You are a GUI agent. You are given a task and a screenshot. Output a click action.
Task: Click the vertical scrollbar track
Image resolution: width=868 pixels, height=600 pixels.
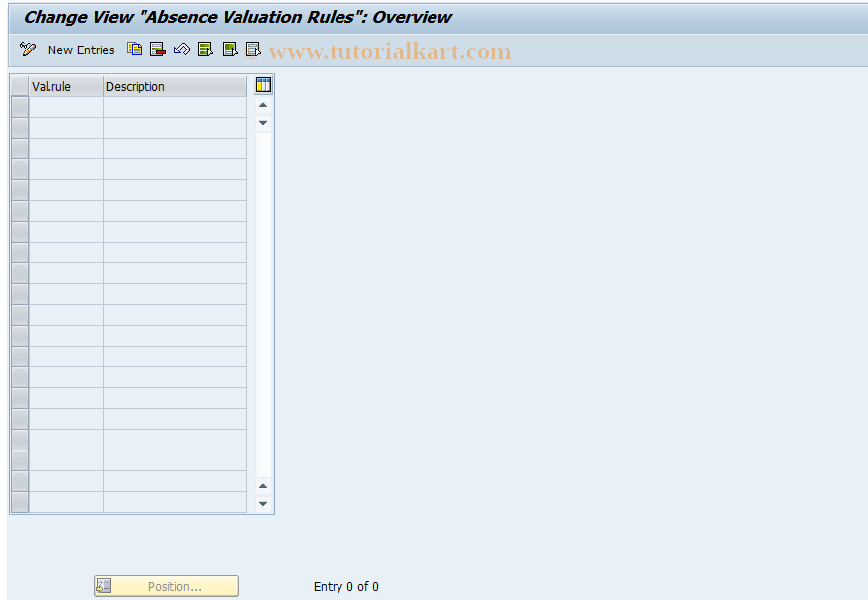point(263,305)
